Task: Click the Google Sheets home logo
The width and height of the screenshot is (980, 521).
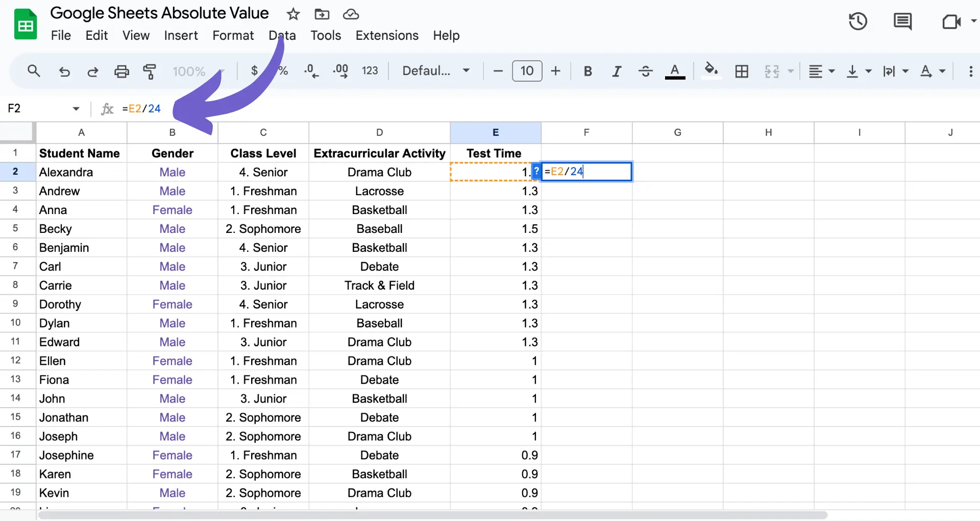Action: pos(25,23)
